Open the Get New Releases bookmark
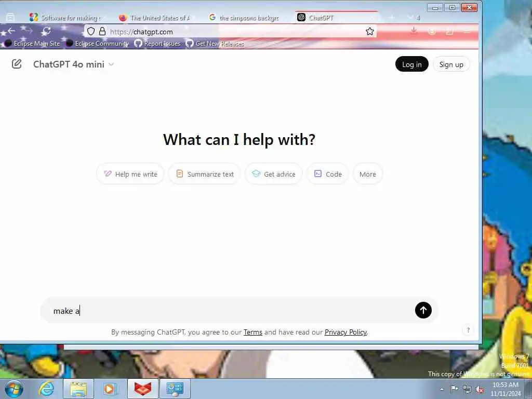Image resolution: width=532 pixels, height=399 pixels. pyautogui.click(x=215, y=44)
